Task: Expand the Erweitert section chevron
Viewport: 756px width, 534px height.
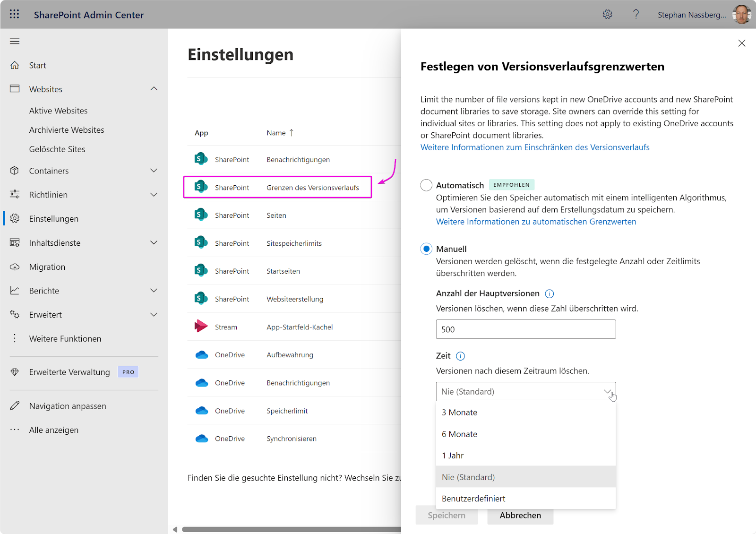Action: (x=154, y=314)
